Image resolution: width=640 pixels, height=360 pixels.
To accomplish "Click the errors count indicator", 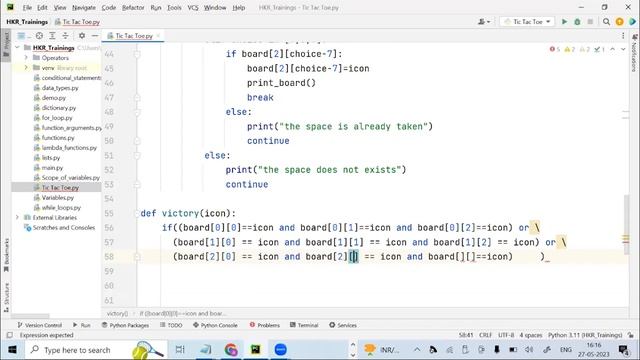I will pos(555,49).
